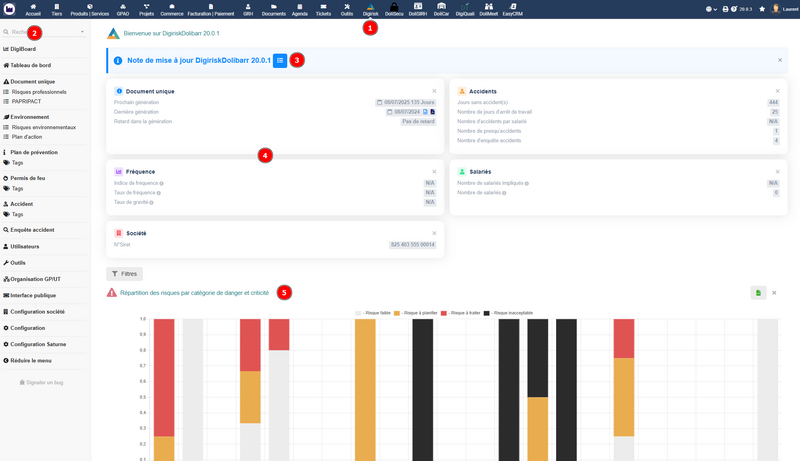
Task: Open Environnement sidebar entry
Action: coord(26,117)
